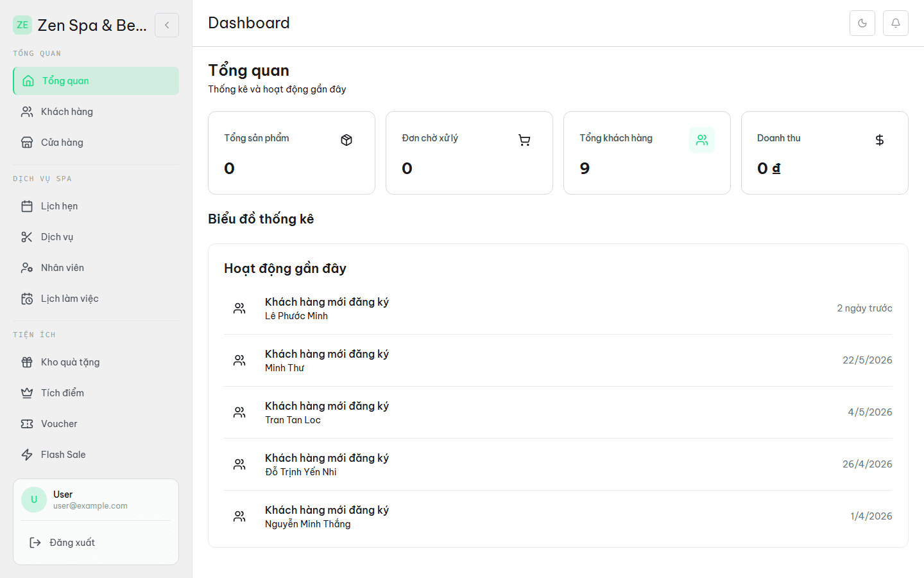Click the value 9 in Tổng khách hàng
This screenshot has width=924, height=578.
click(x=585, y=168)
